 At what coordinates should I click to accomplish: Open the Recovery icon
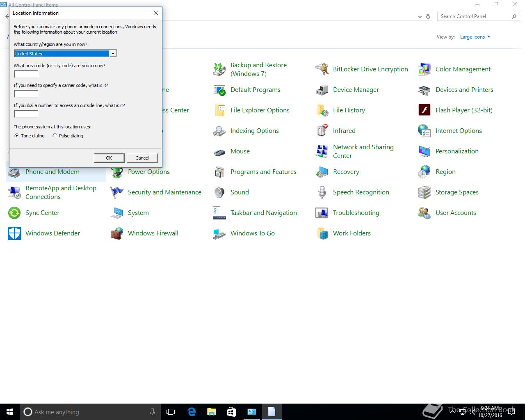(x=322, y=172)
